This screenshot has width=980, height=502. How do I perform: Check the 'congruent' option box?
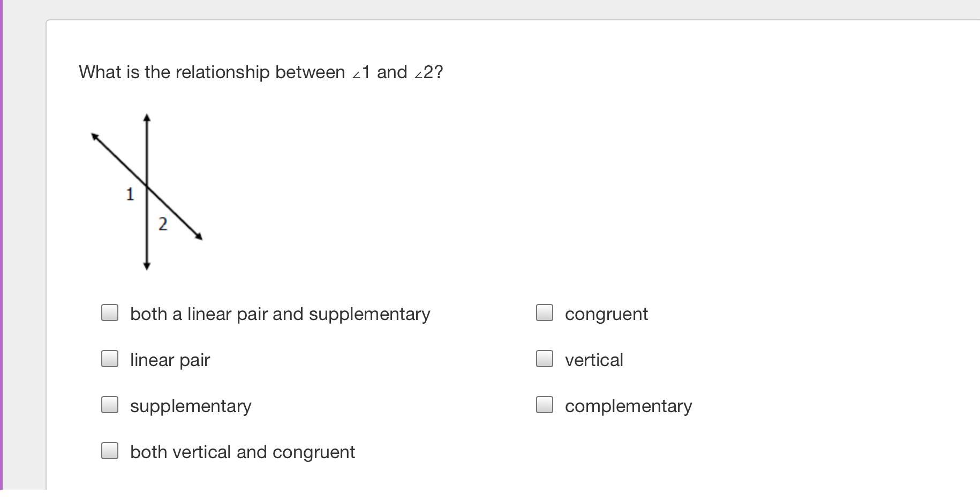pos(545,313)
